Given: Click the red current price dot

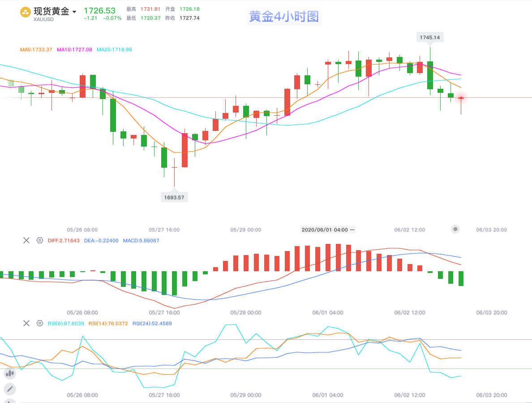Looking at the screenshot, I should [x=461, y=98].
